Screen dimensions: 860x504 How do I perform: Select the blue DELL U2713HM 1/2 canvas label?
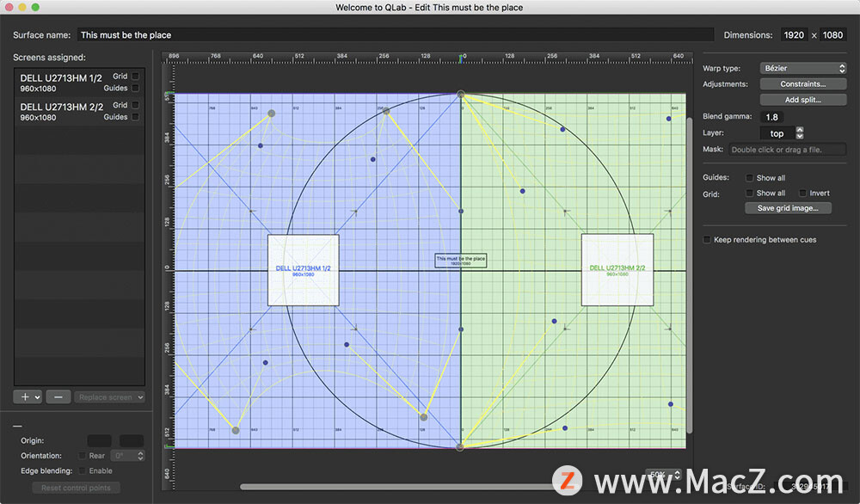pyautogui.click(x=304, y=270)
